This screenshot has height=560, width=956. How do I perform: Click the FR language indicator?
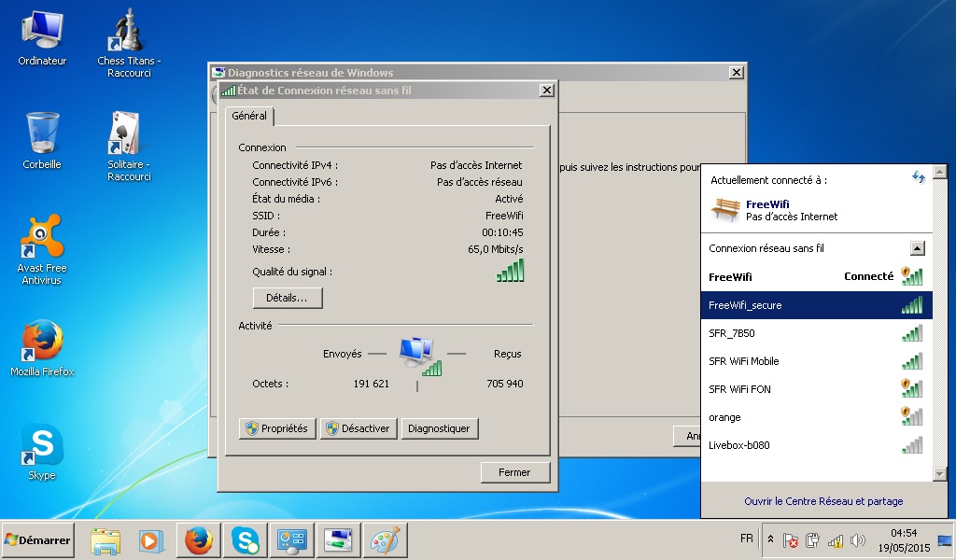[x=746, y=539]
